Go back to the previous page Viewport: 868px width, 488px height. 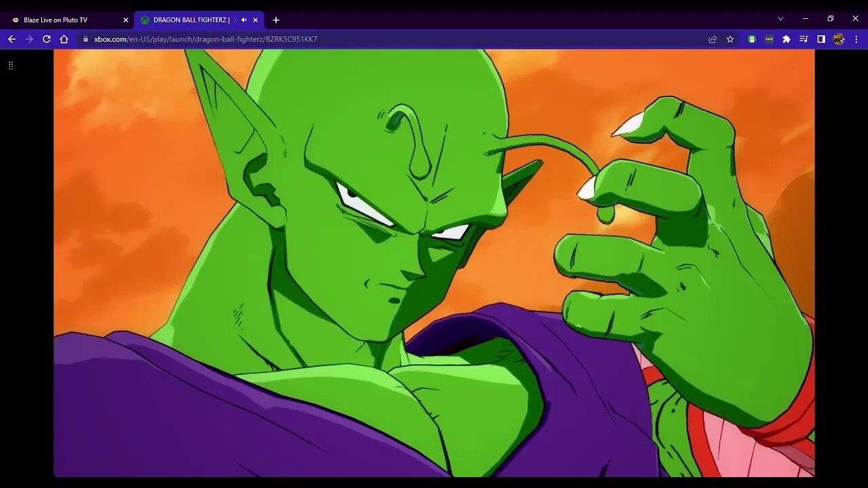[12, 39]
